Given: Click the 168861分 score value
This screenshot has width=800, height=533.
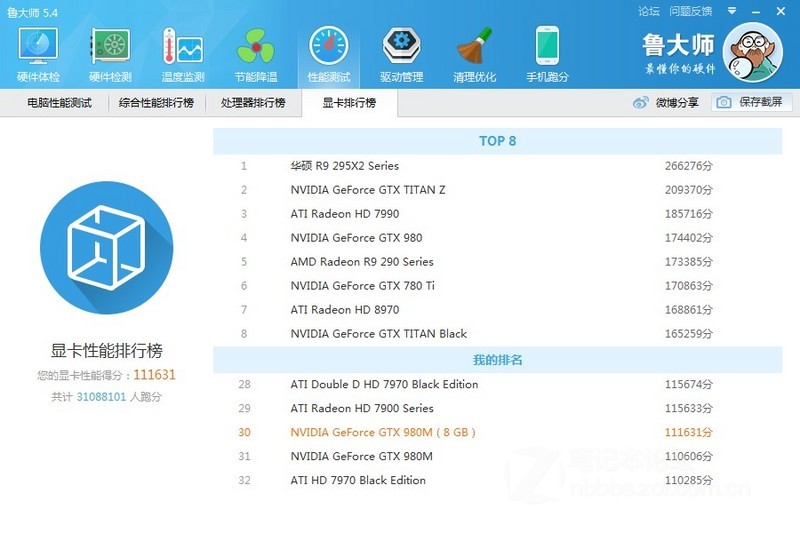Looking at the screenshot, I should (x=688, y=310).
